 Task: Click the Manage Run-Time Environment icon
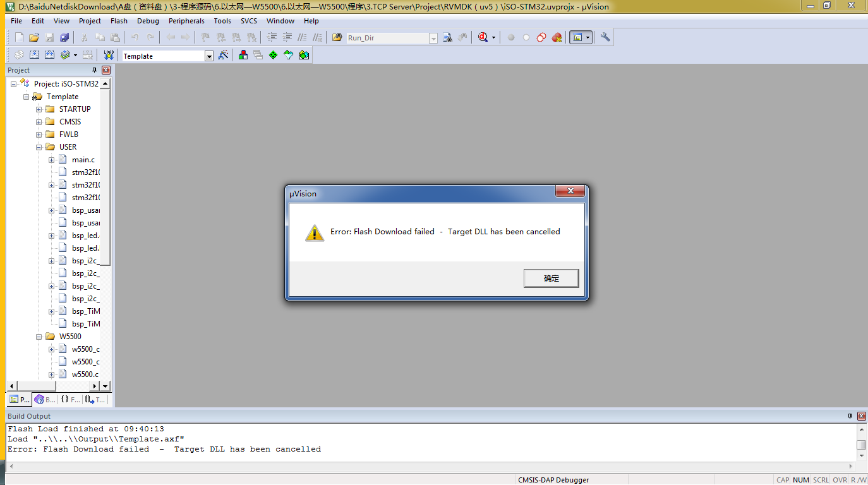pos(274,56)
